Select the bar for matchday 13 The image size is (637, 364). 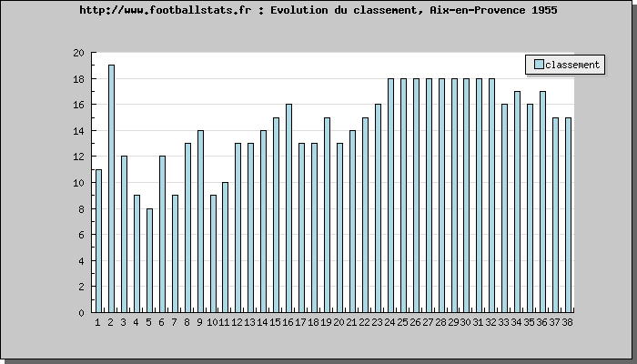point(250,227)
